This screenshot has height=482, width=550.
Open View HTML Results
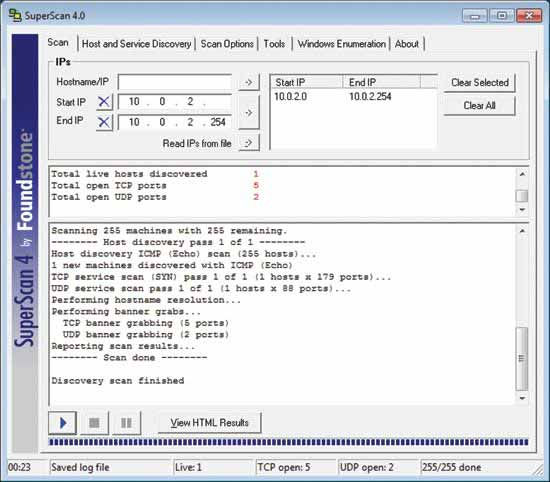[x=209, y=423]
